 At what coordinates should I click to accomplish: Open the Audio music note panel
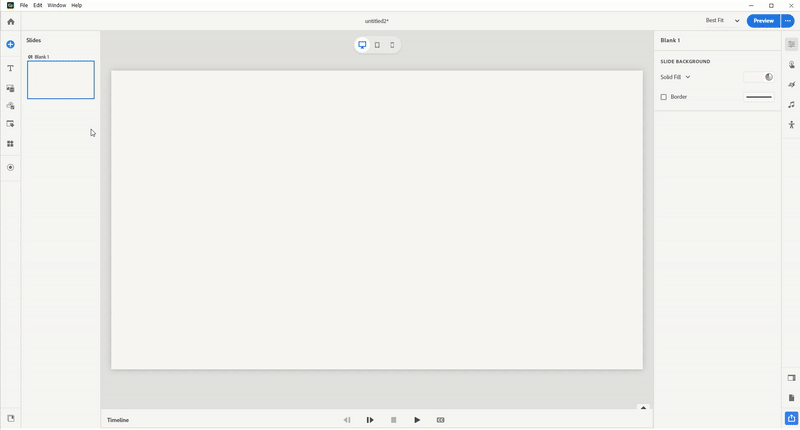791,104
